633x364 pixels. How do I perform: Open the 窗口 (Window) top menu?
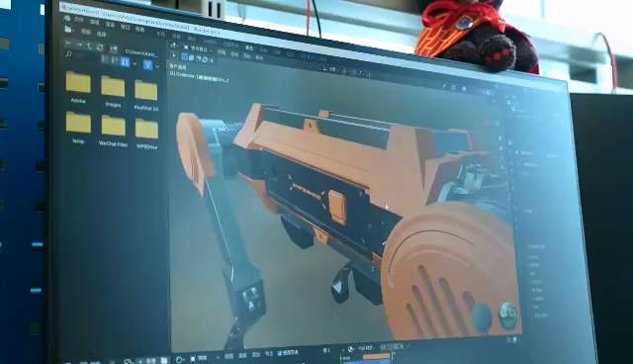(x=126, y=27)
